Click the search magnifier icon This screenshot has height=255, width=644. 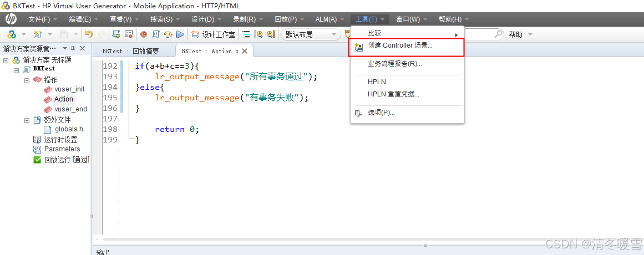[x=499, y=34]
